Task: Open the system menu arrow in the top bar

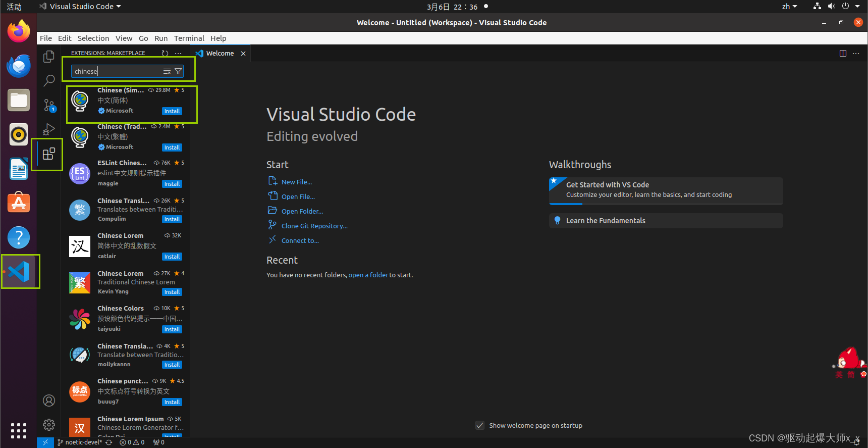Action: click(857, 7)
